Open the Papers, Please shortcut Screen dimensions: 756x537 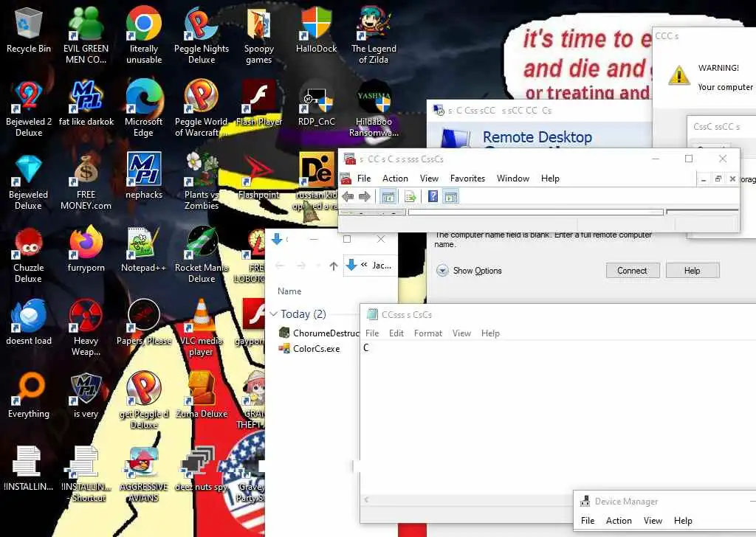click(144, 322)
